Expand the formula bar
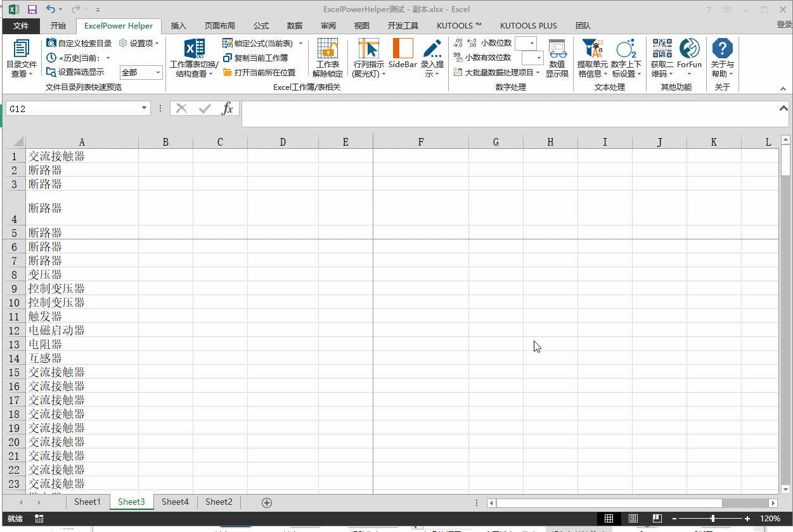793x532 pixels. [x=784, y=108]
